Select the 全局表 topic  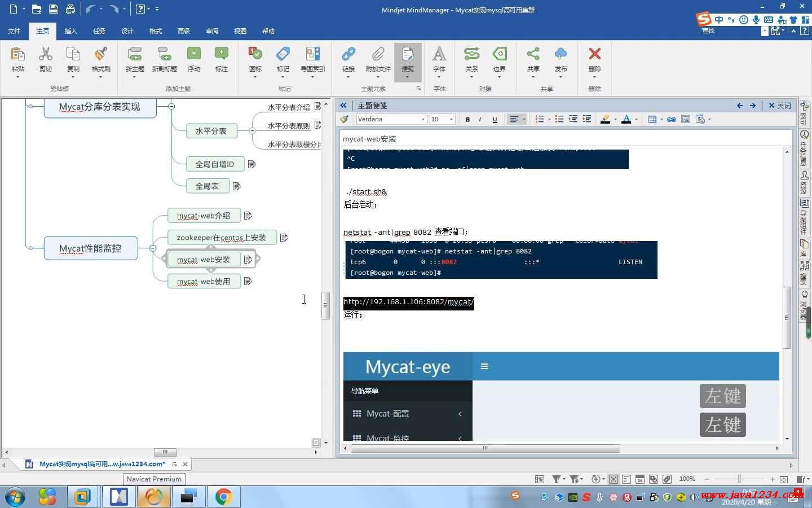point(208,186)
